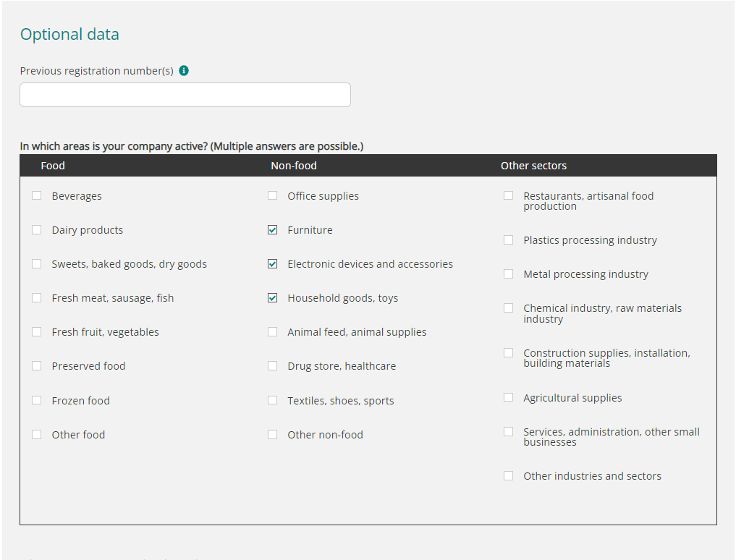Check Frozen food option
736x560 pixels.
coord(37,400)
